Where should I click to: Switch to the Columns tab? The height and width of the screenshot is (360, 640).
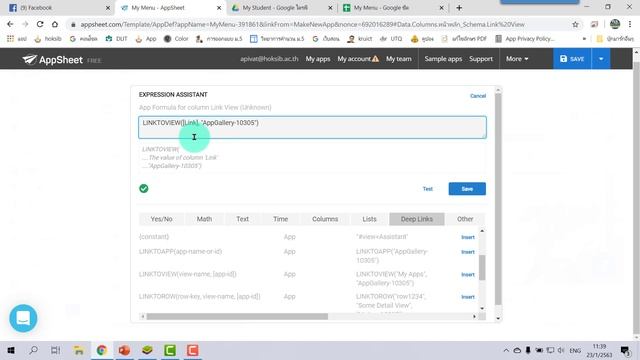325,219
